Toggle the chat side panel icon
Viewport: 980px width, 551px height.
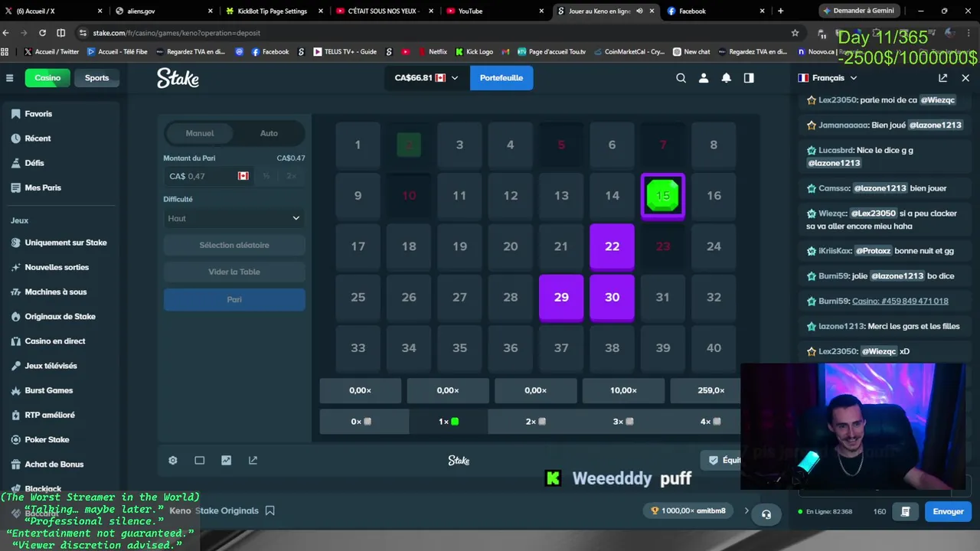pyautogui.click(x=749, y=78)
